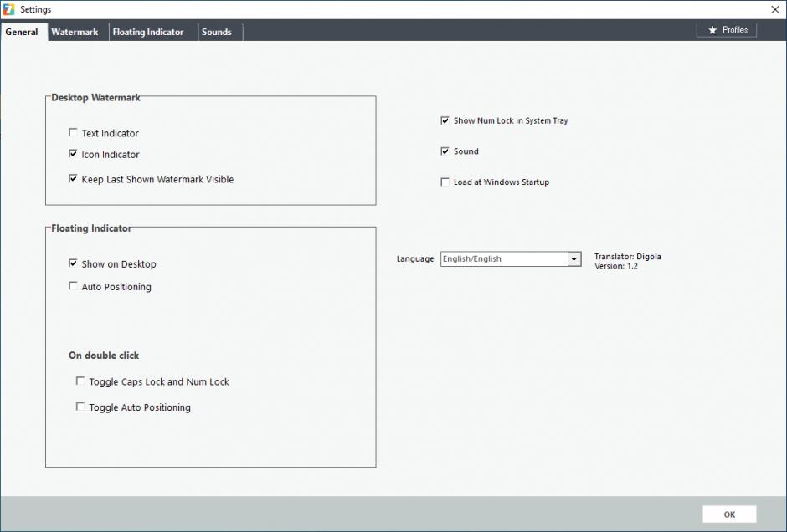Toggle Show Num Lock in System Tray
Screen dimensions: 787x532
pos(445,120)
